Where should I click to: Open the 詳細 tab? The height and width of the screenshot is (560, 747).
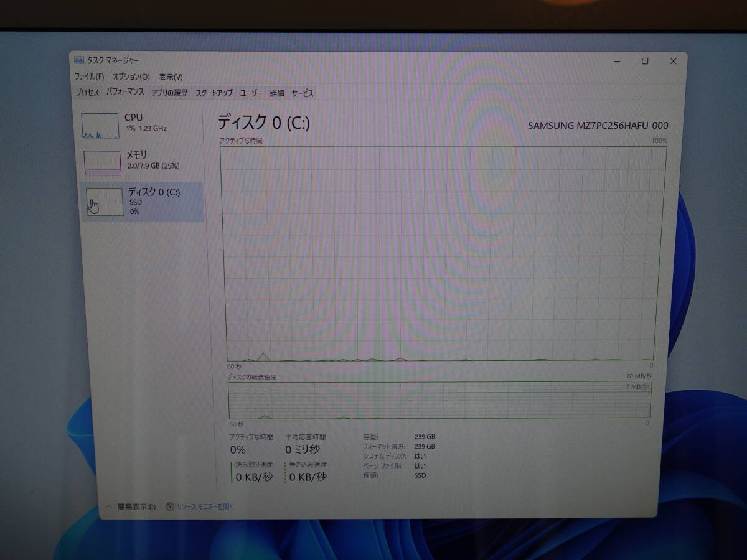pyautogui.click(x=277, y=93)
